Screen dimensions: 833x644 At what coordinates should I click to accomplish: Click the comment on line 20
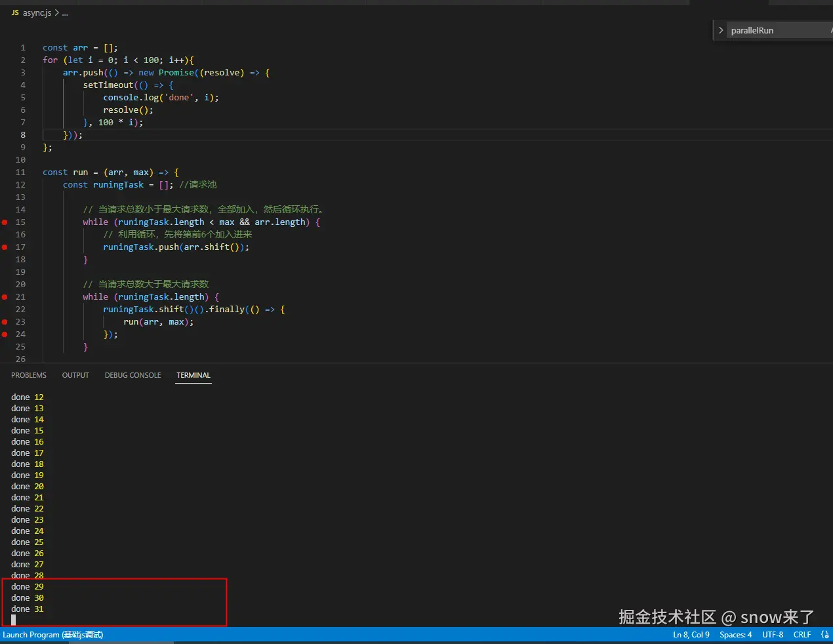(146, 285)
